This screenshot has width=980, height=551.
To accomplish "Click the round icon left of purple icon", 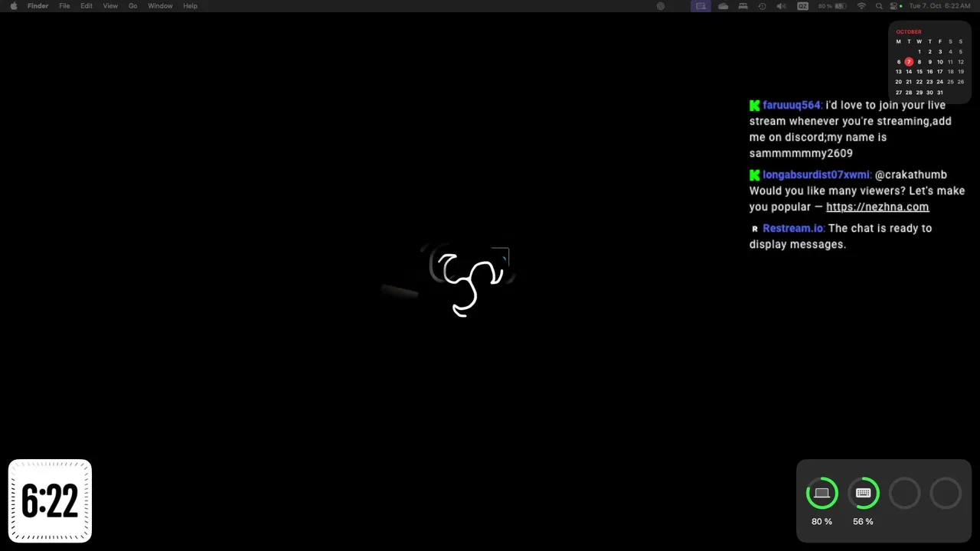I will 661,5.
